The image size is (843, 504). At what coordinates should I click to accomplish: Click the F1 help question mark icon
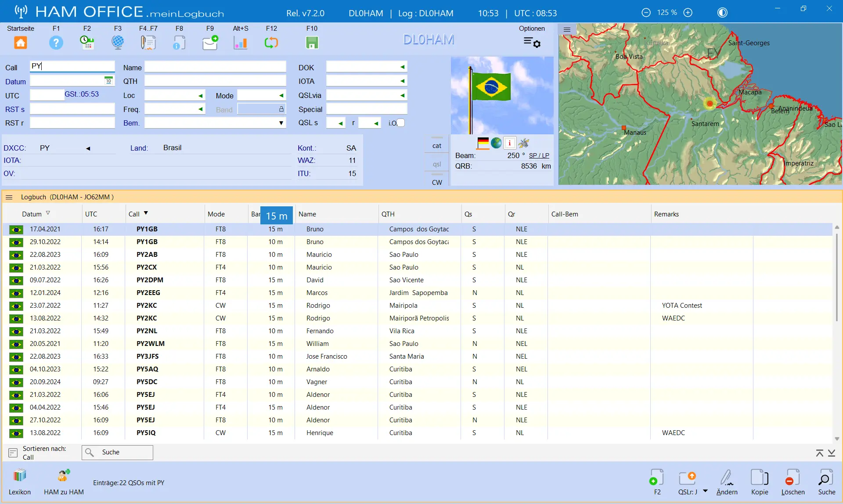[56, 43]
